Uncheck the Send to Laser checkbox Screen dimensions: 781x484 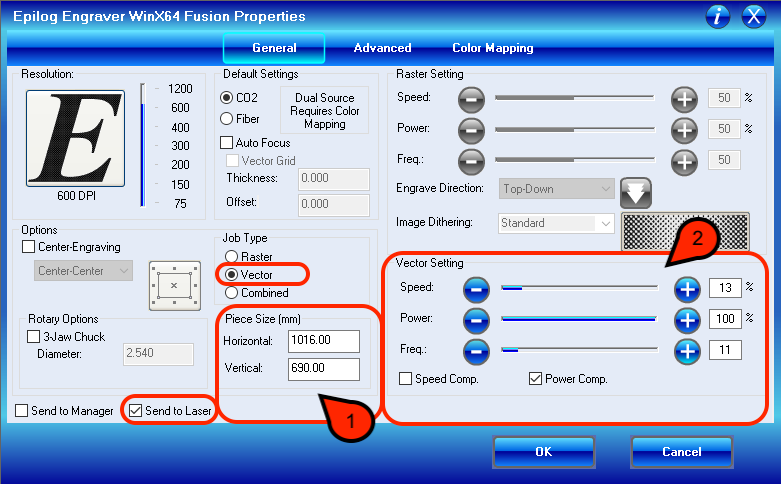(x=136, y=410)
